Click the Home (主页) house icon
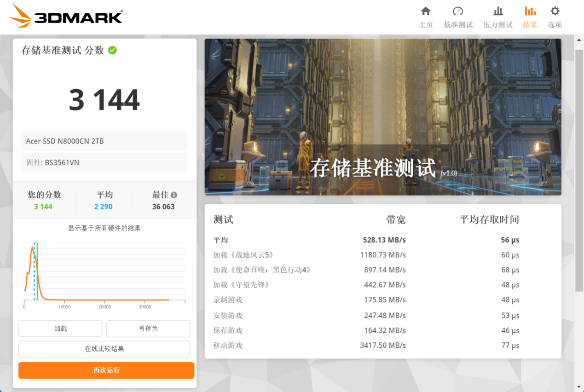Image resolution: width=584 pixels, height=392 pixels. point(426,12)
